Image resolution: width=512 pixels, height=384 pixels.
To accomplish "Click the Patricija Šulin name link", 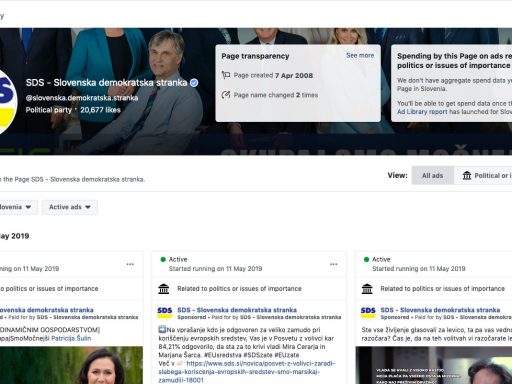I will click(71, 338).
